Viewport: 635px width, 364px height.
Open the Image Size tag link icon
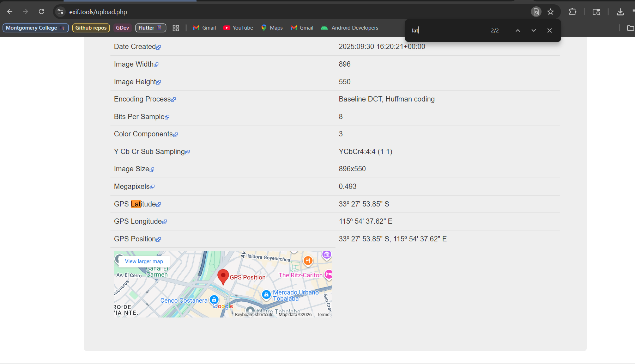[152, 169]
